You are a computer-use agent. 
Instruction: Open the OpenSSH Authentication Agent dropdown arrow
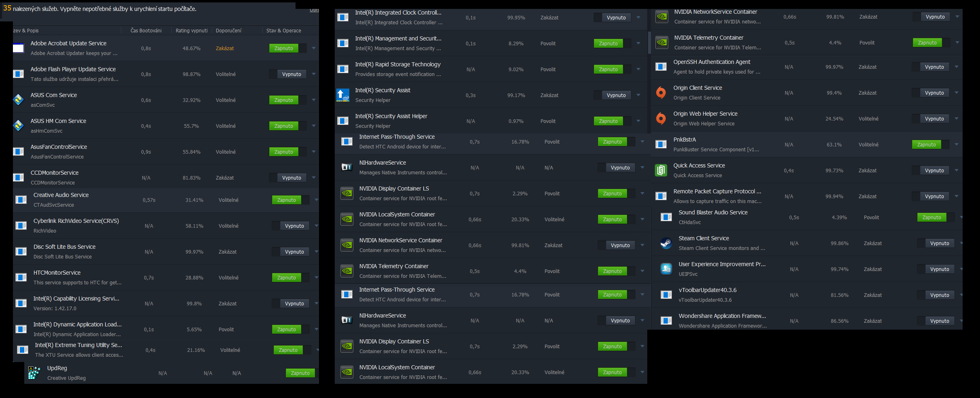click(957, 67)
